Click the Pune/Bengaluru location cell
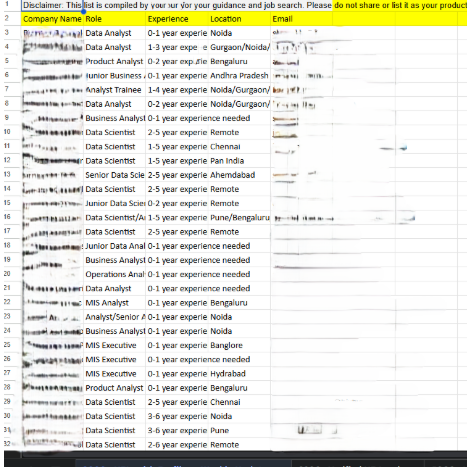This screenshot has width=467, height=467. [x=239, y=218]
